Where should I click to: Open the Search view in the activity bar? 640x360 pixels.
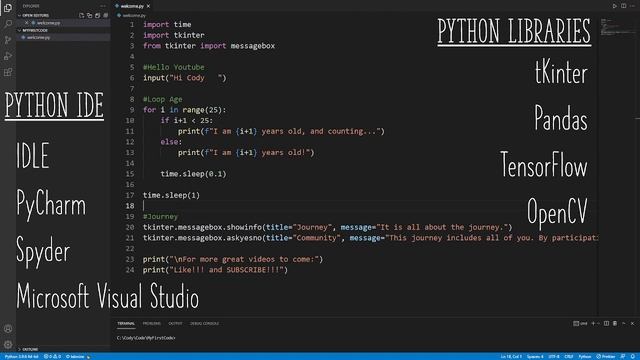click(8, 24)
